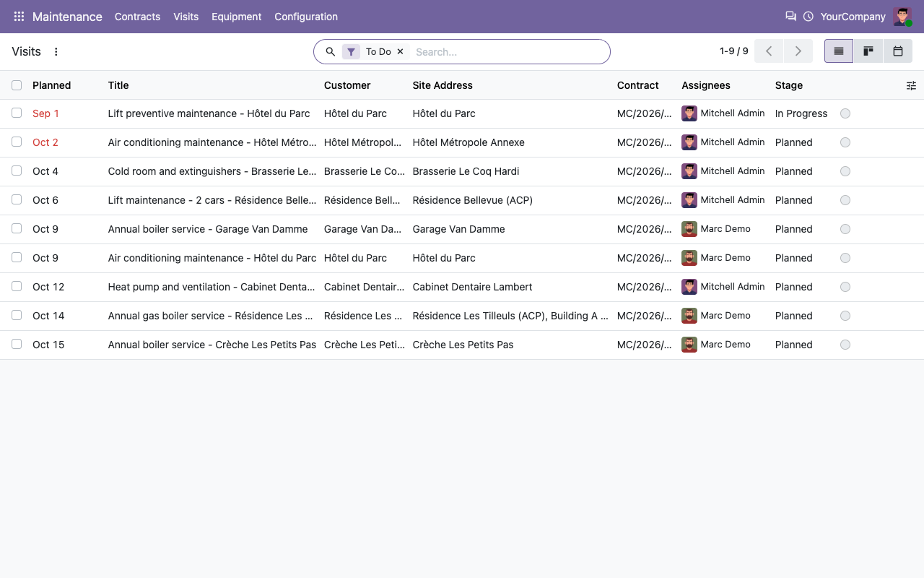Click the Maintenance app title
924x578 pixels.
click(x=67, y=17)
